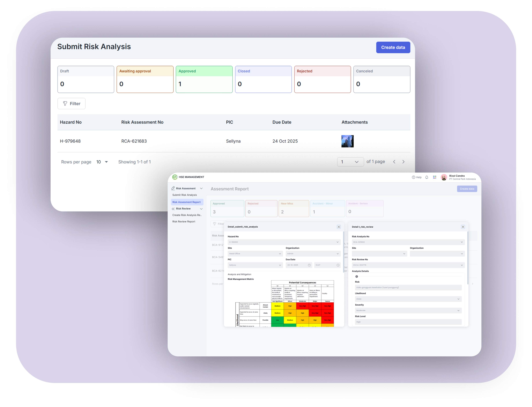Close the Detail_submit_risk_analysis dialog
532x407 pixels.
click(x=339, y=227)
